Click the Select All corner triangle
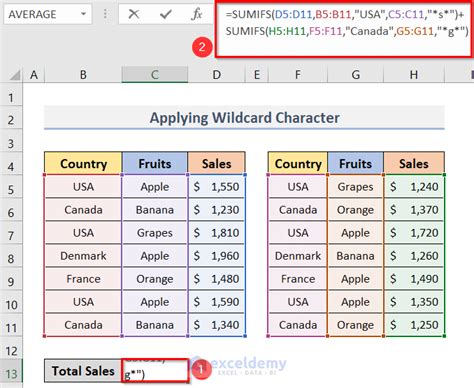Viewport: 474px width, 388px height. click(14, 75)
